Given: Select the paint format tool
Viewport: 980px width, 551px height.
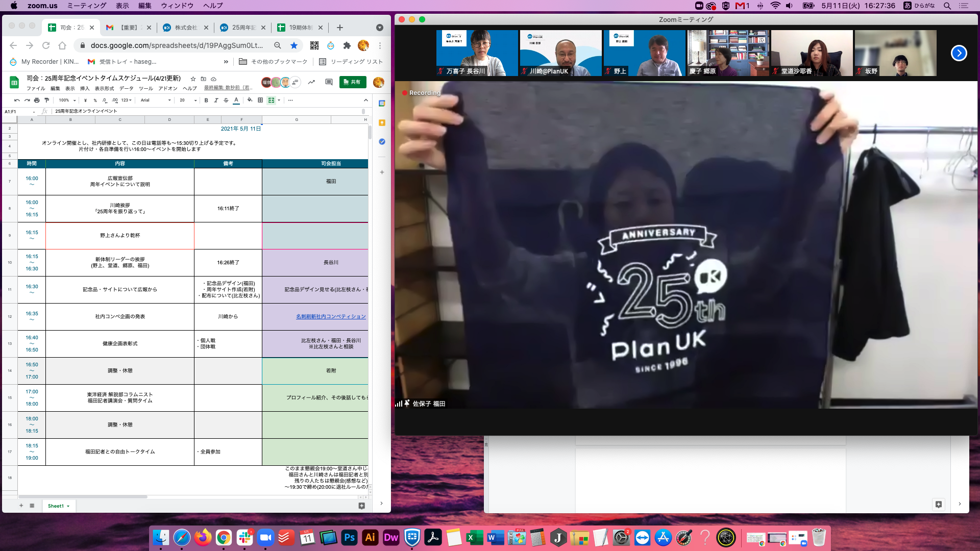Looking at the screenshot, I should pos(46,100).
